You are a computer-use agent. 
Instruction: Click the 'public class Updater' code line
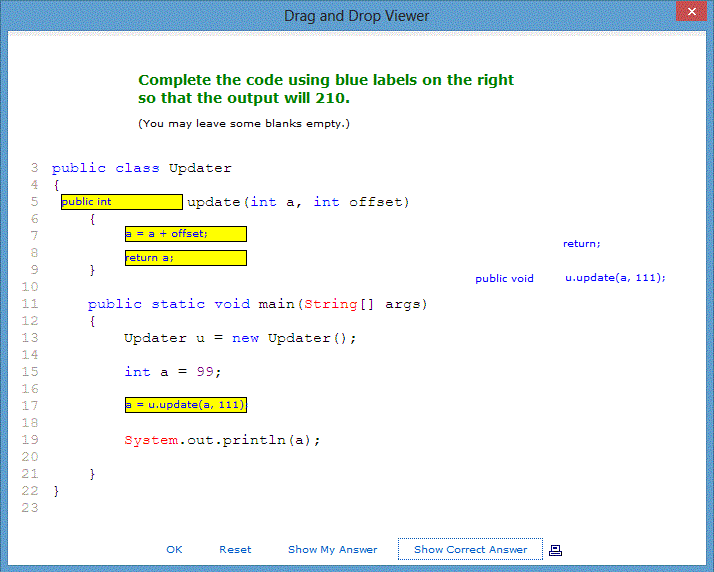coord(141,168)
